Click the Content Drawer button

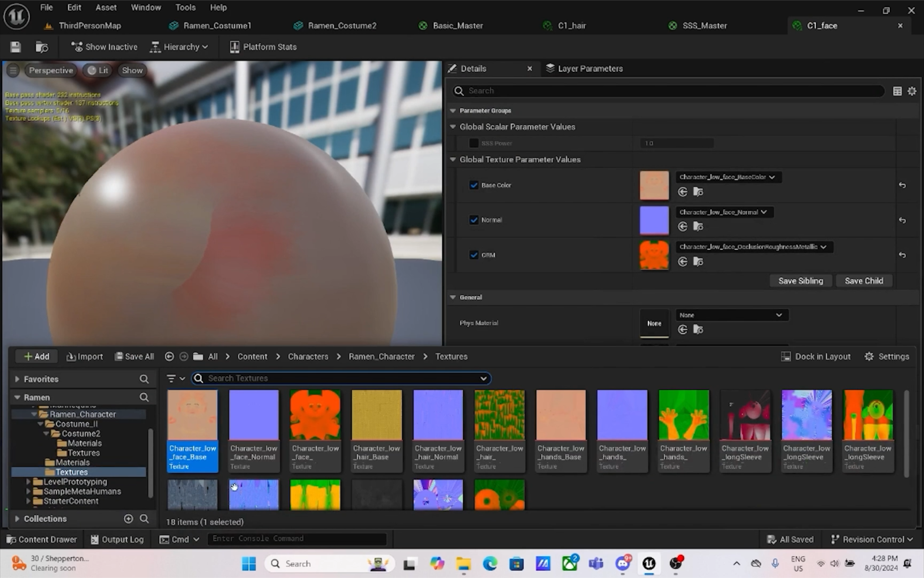coord(42,540)
